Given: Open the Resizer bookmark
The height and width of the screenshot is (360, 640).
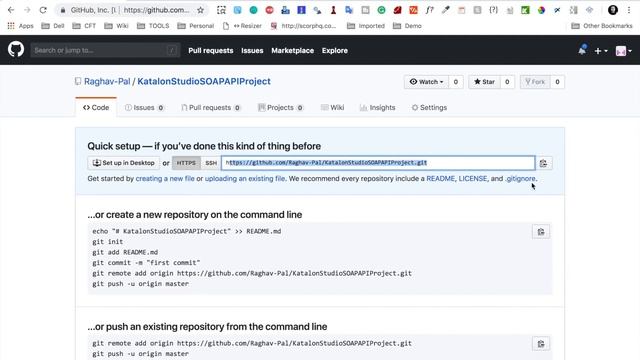Looking at the screenshot, I should click(242, 26).
